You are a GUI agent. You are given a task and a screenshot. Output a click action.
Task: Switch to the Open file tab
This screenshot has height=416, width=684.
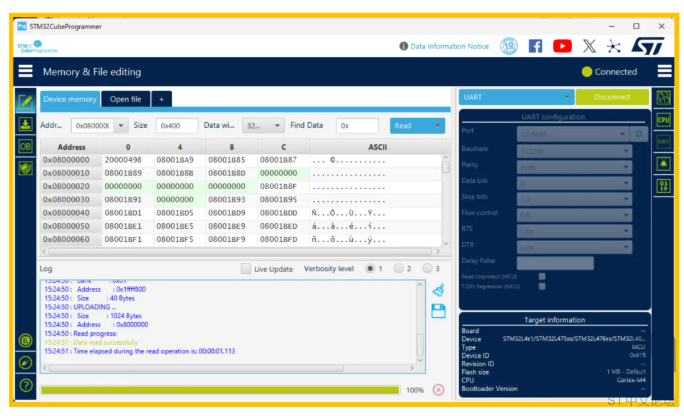tap(126, 99)
